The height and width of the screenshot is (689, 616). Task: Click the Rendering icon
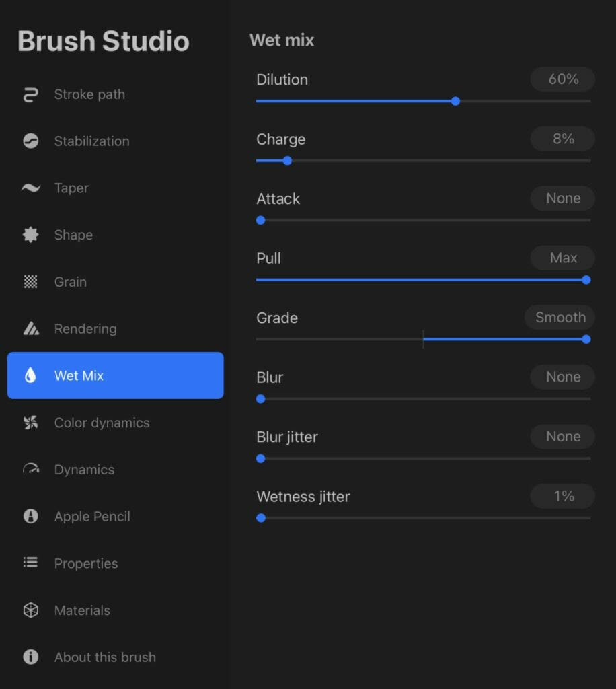(x=31, y=328)
